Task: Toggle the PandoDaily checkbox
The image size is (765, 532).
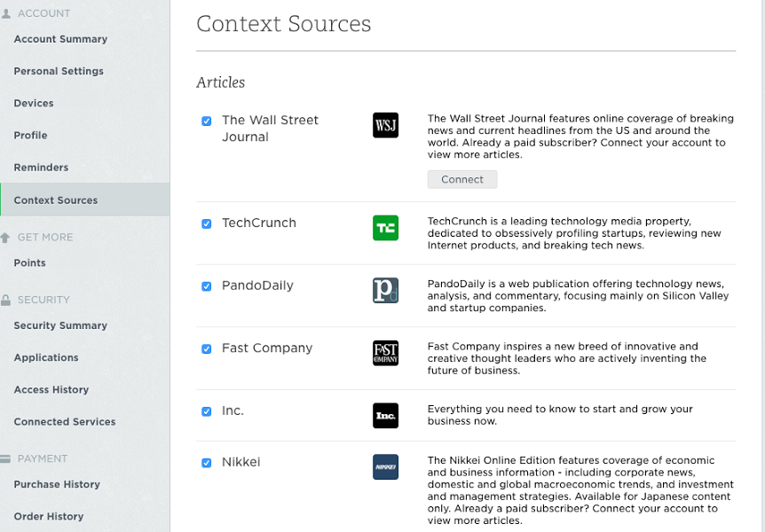Action: point(207,286)
